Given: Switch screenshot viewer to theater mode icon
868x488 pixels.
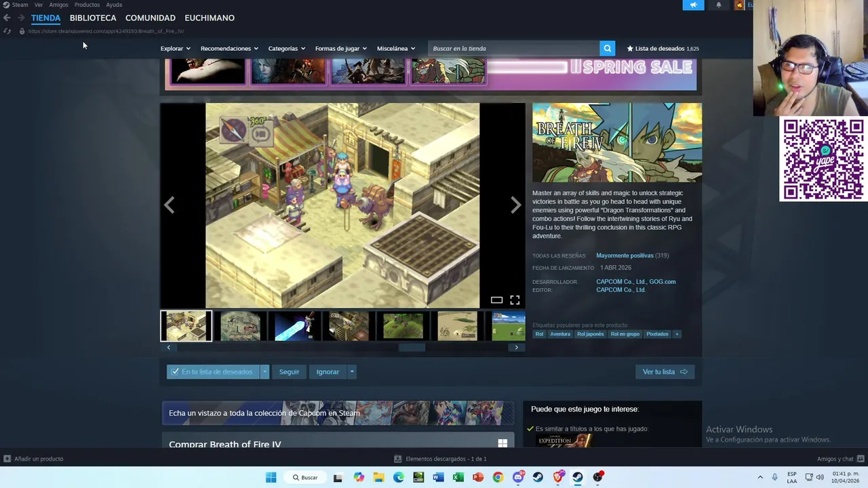Looking at the screenshot, I should 497,300.
